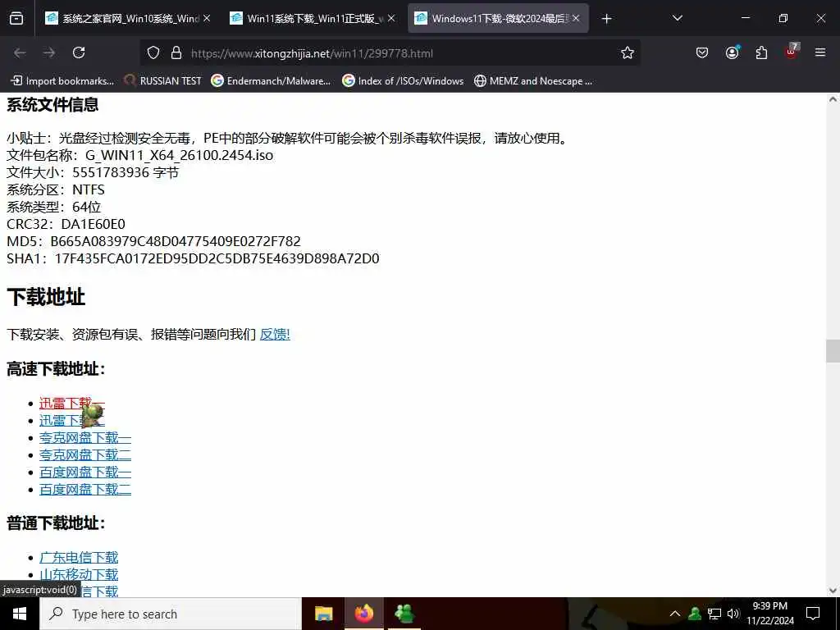Viewport: 840px width, 630px height.
Task: Open the tracking protection shield icon
Action: tap(153, 53)
